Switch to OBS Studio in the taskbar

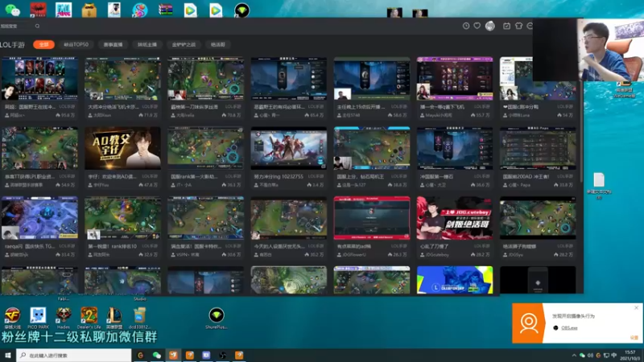click(223, 355)
